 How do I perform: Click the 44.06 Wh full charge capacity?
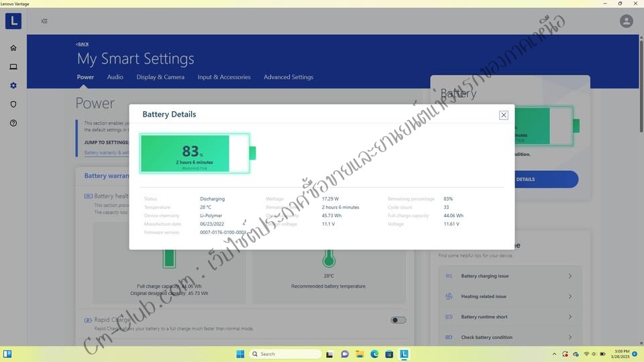pyautogui.click(x=453, y=216)
